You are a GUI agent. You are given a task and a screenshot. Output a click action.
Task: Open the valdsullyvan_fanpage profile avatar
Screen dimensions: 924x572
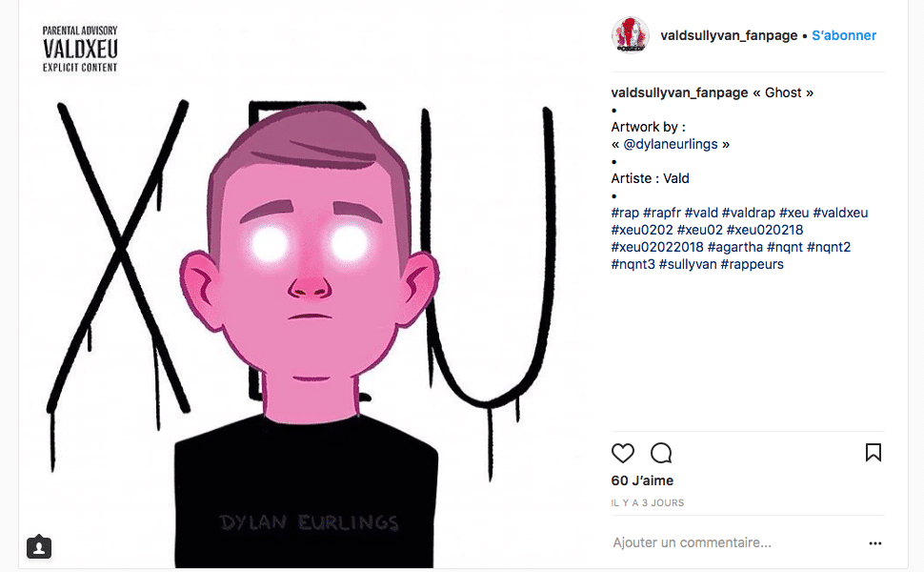[x=630, y=35]
